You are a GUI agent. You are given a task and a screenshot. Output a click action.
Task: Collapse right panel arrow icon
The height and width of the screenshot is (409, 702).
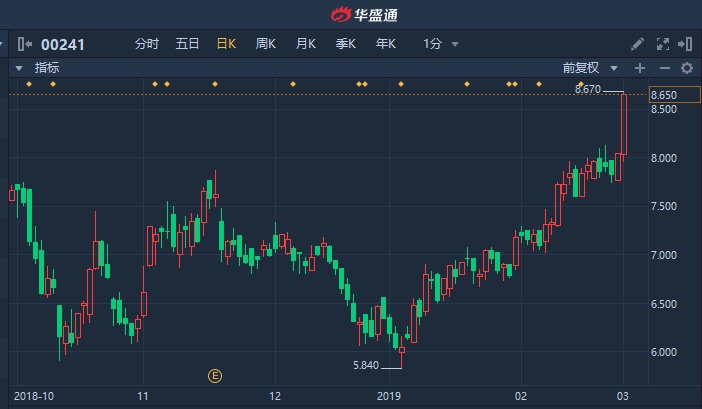685,44
